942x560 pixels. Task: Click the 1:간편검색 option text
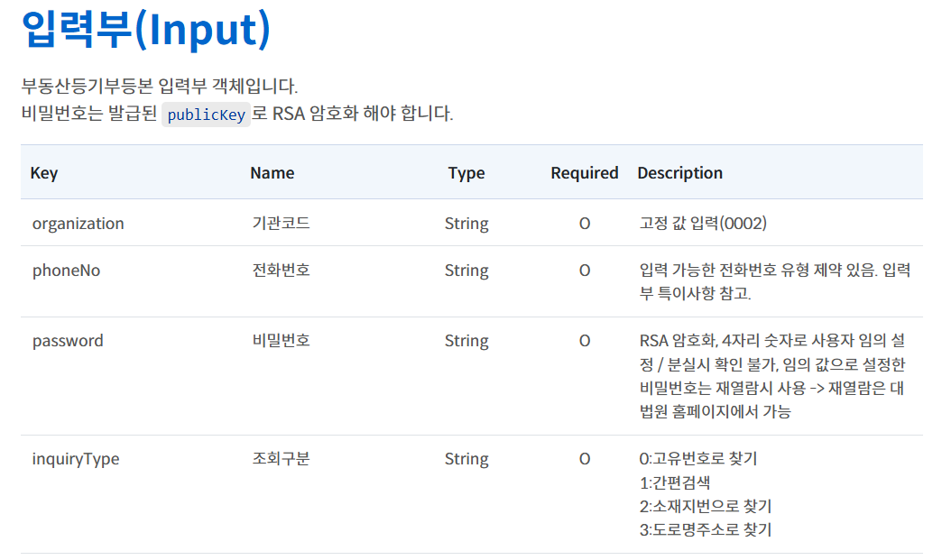click(x=674, y=482)
